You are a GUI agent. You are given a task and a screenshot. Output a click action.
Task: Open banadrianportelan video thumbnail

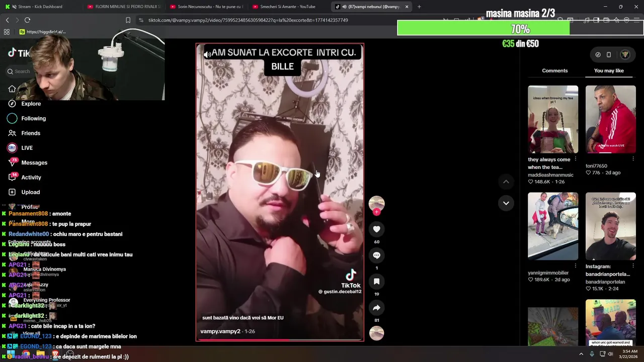click(611, 226)
